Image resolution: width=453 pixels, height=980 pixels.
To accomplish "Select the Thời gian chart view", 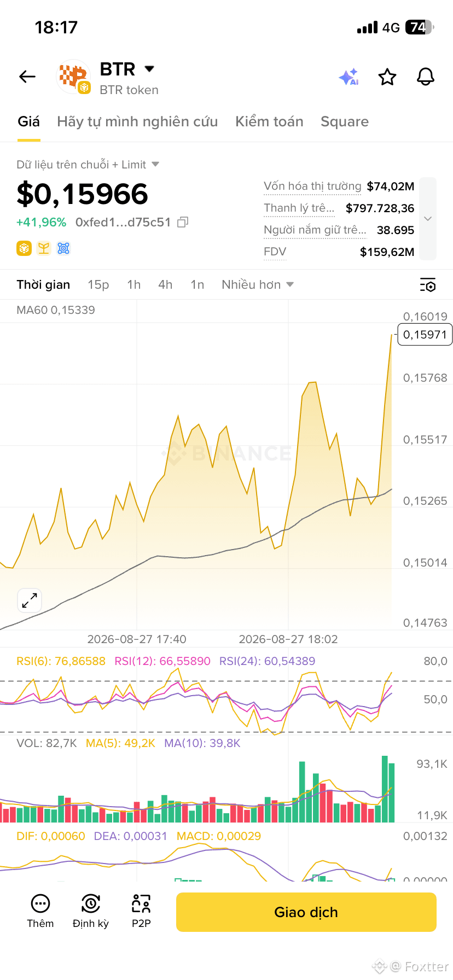I will 43,284.
